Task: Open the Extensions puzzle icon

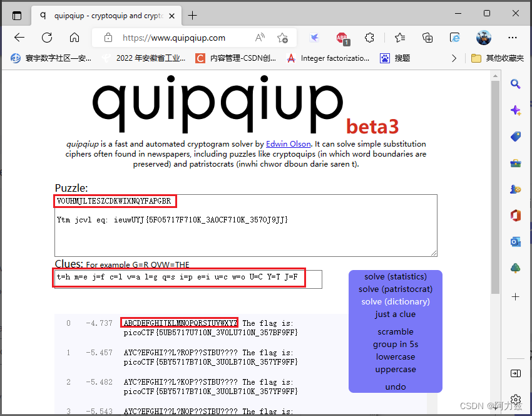Action: 369,38
